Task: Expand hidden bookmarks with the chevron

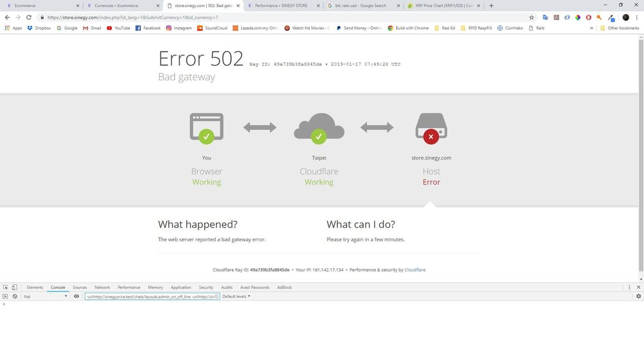Action: pos(591,28)
